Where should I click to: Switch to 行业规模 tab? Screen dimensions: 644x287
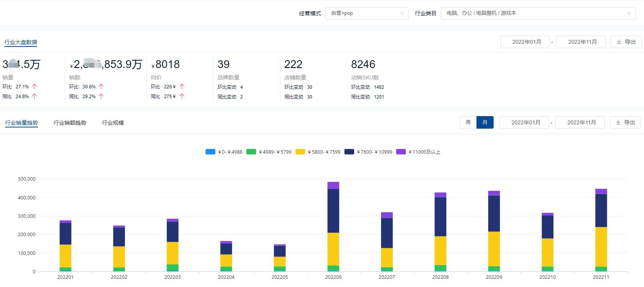click(113, 123)
